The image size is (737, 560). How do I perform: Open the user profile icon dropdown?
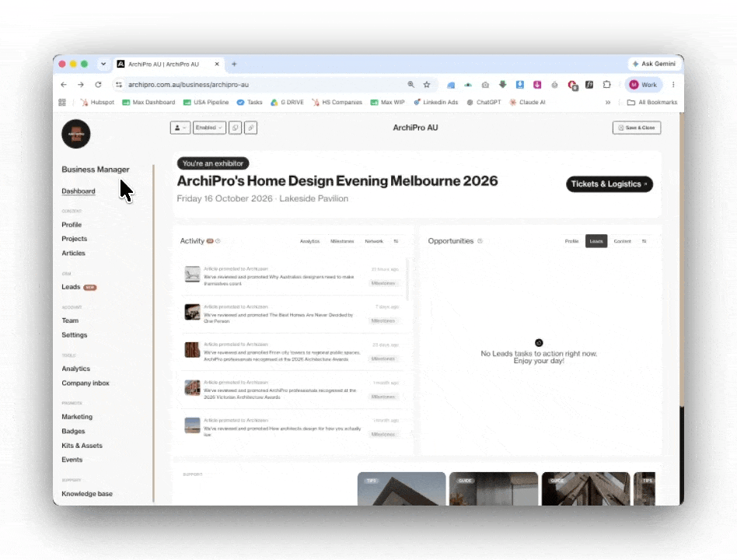(x=180, y=128)
